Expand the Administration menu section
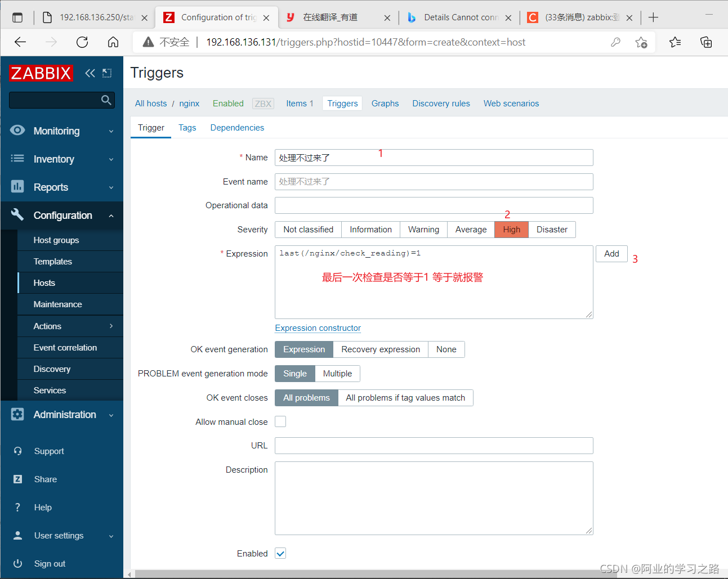728x579 pixels. pyautogui.click(x=111, y=415)
